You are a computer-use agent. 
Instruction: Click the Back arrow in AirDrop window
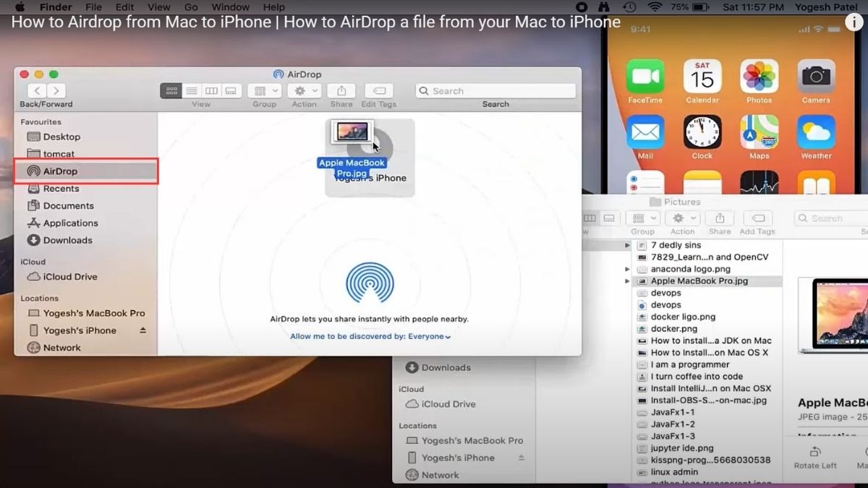[x=37, y=90]
